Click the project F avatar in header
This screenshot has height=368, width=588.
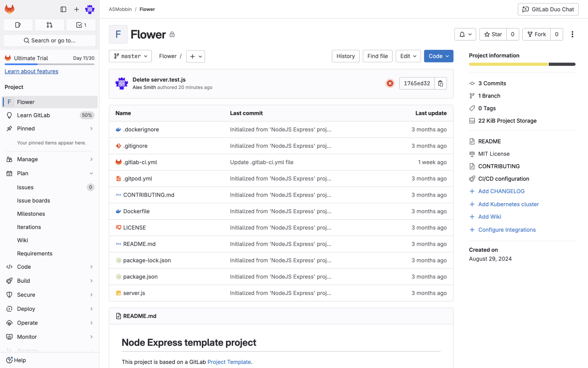click(x=118, y=34)
